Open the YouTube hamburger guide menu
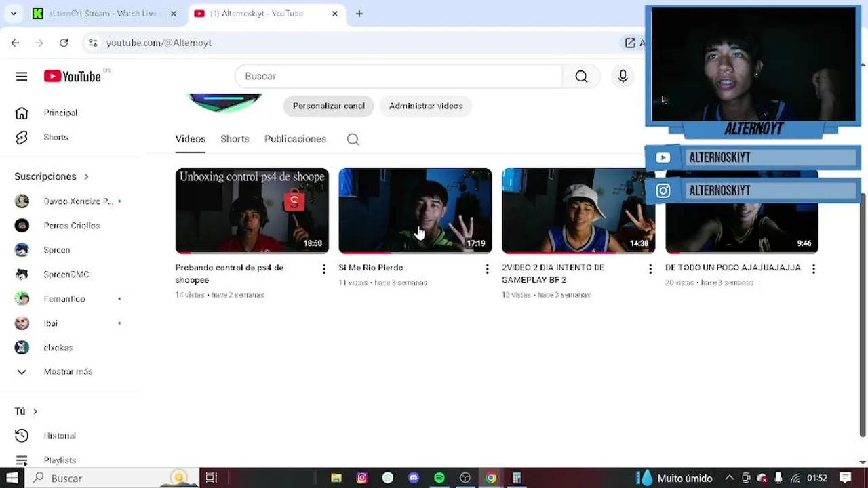 22,77
